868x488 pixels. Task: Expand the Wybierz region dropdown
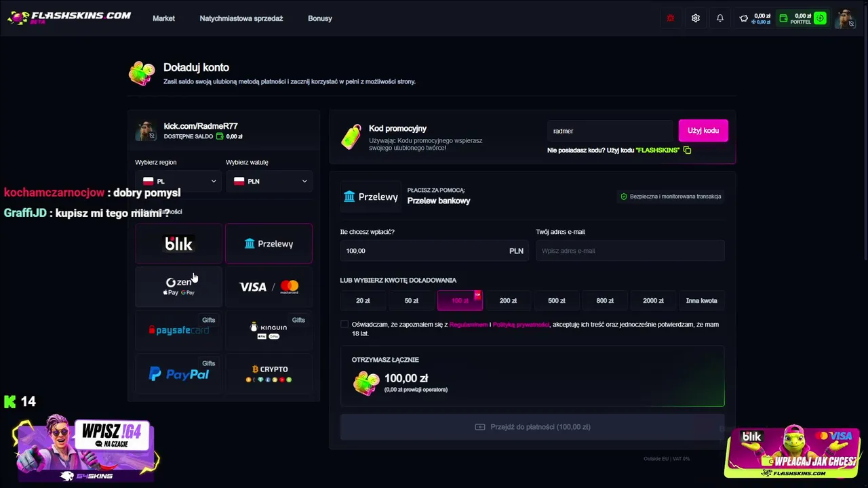pyautogui.click(x=179, y=181)
